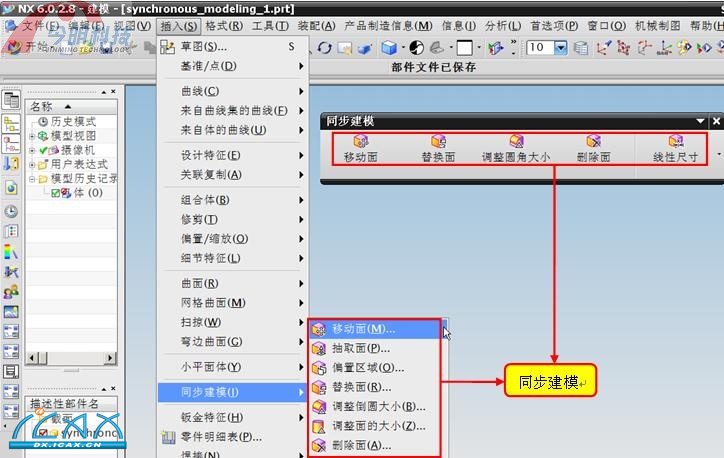This screenshot has width=724, height=458.
Task: Open the 首选项(P) menu
Action: (x=555, y=26)
